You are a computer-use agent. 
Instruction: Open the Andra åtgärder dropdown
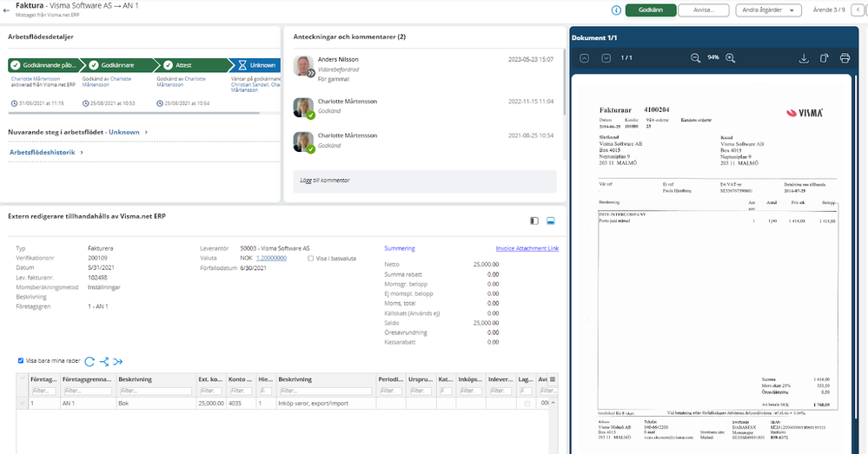tap(768, 10)
